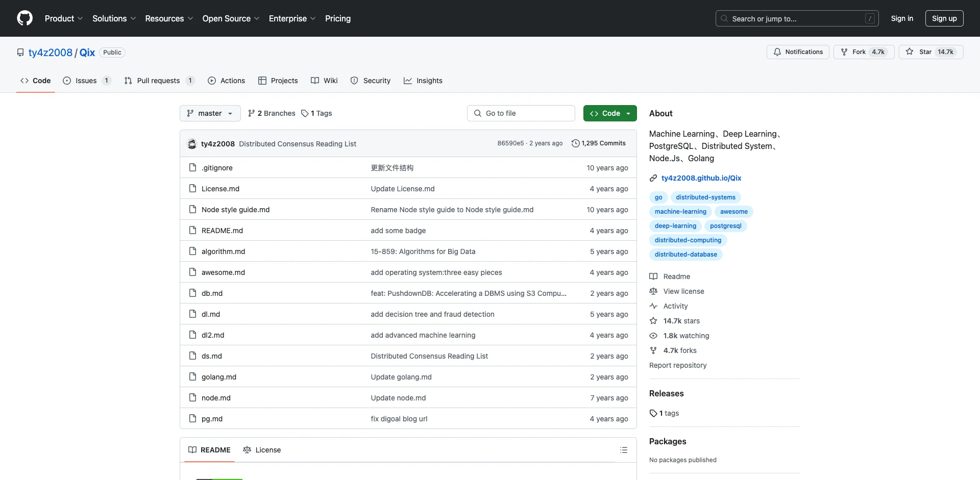Open the ty4z2008 owner link
Viewport: 980px width, 480px height.
51,53
